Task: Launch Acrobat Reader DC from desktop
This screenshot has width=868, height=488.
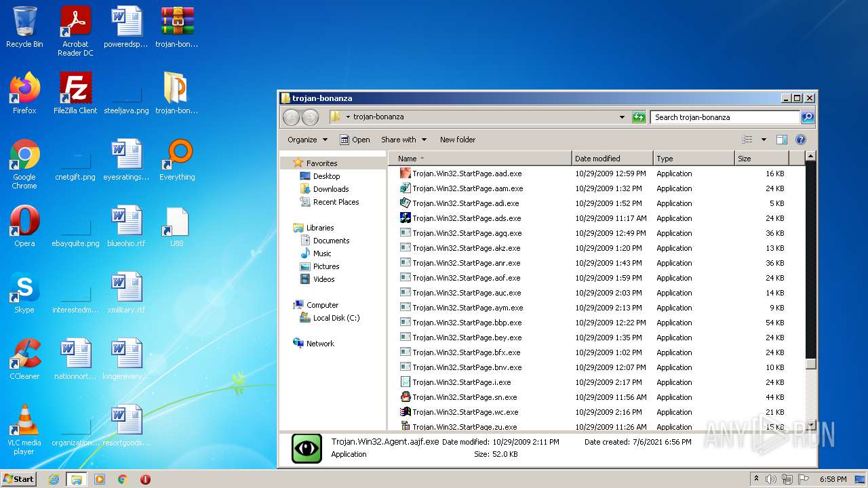Action: pyautogui.click(x=75, y=31)
